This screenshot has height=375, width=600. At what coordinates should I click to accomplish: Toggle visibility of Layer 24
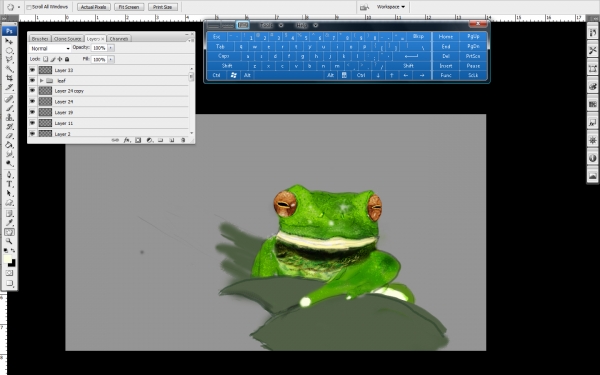(x=32, y=101)
